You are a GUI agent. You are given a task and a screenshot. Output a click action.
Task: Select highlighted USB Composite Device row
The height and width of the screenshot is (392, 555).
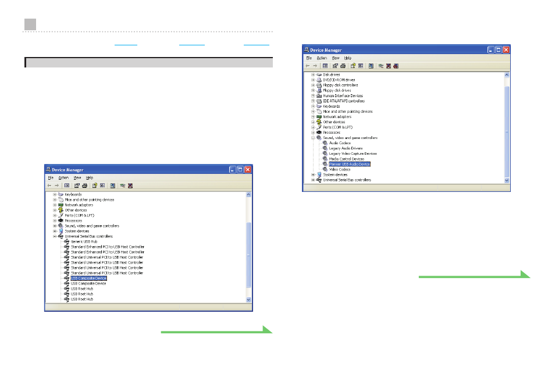click(88, 279)
